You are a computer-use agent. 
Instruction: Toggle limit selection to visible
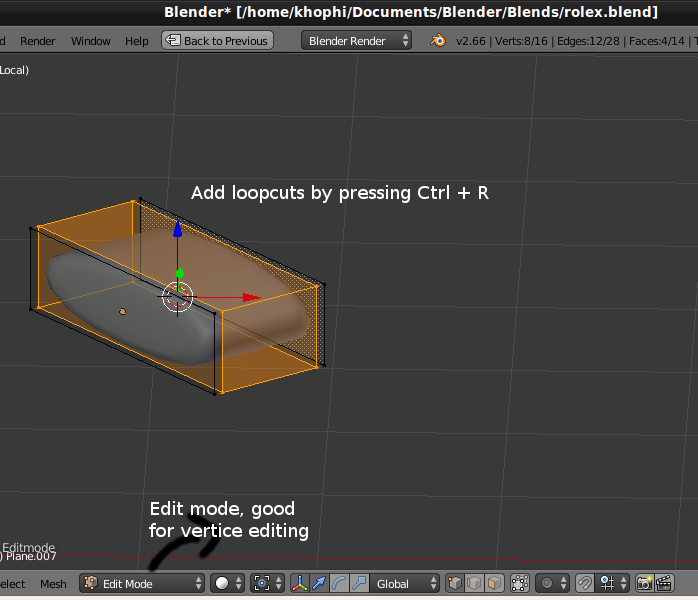pos(520,584)
